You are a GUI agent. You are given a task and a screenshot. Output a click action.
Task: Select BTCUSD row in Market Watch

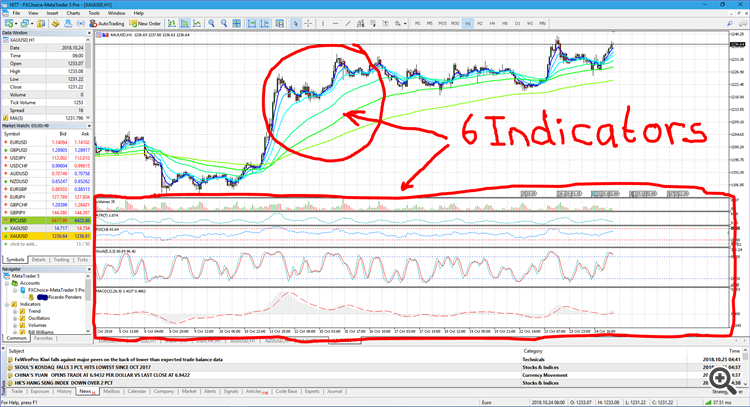[x=46, y=220]
